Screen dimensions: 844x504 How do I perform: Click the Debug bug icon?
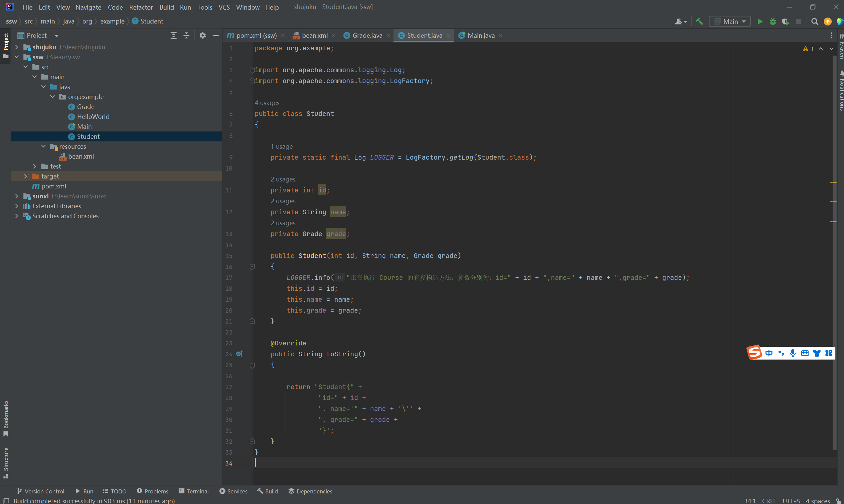tap(773, 22)
